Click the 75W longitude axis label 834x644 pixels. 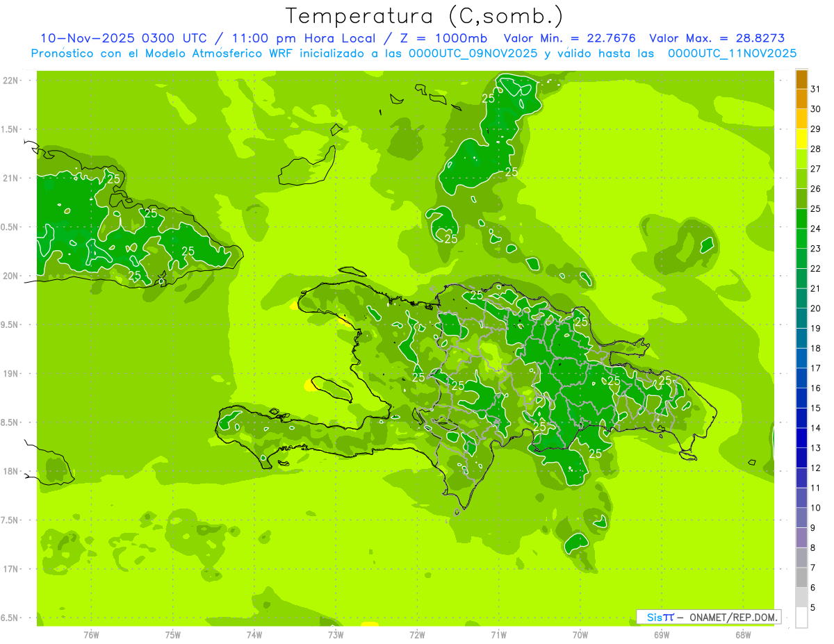point(173,635)
